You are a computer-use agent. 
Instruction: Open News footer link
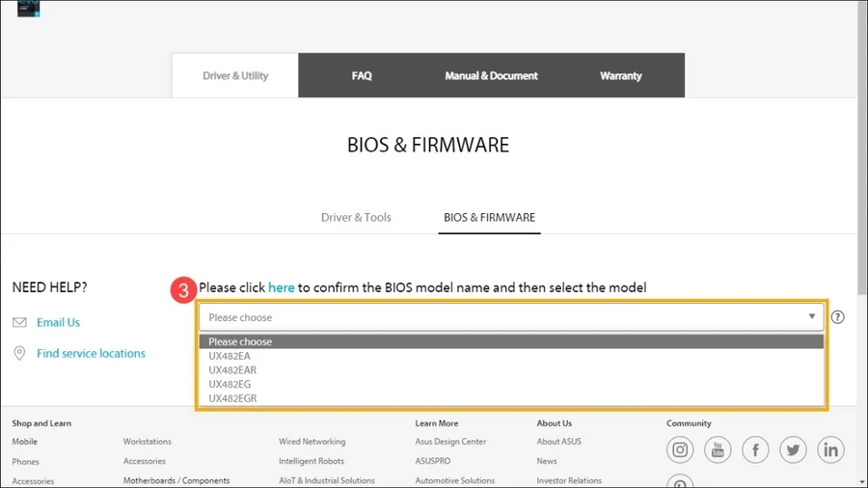(x=547, y=461)
